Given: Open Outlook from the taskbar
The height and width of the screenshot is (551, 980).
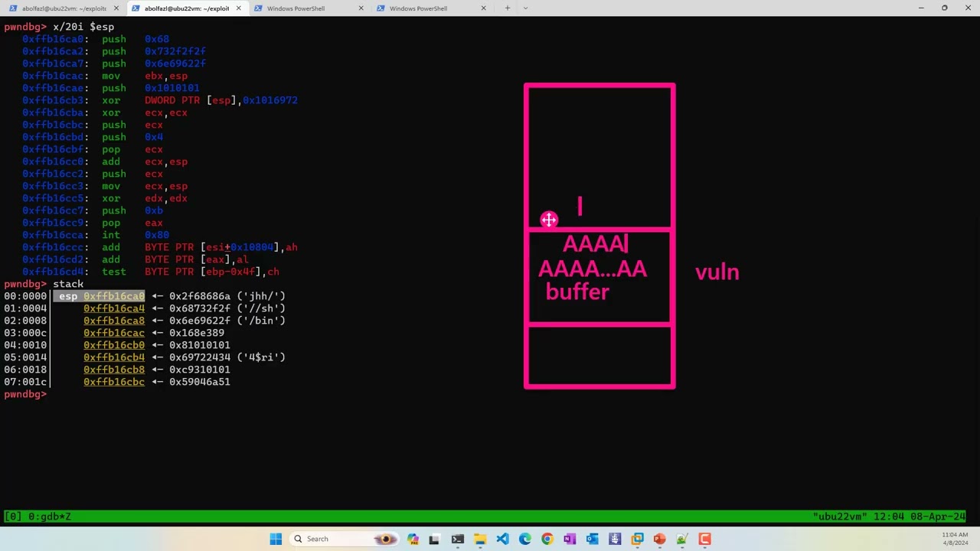Looking at the screenshot, I should tap(592, 539).
